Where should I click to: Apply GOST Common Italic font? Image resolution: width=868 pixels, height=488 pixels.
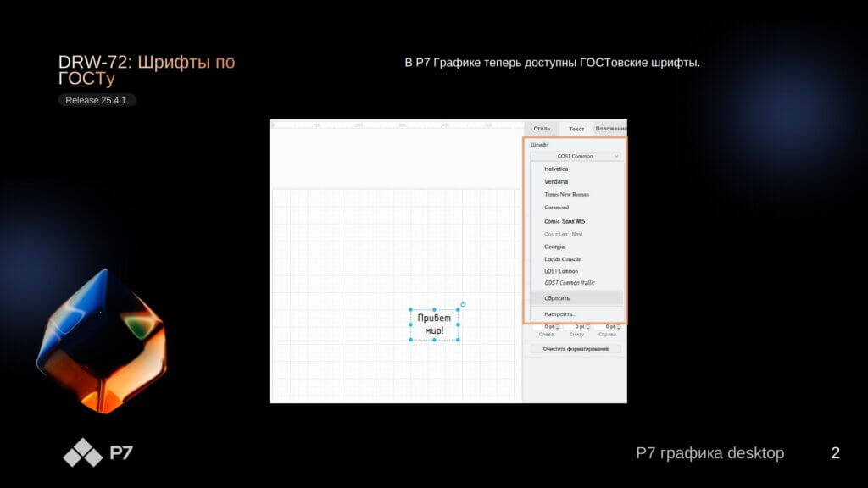click(569, 283)
